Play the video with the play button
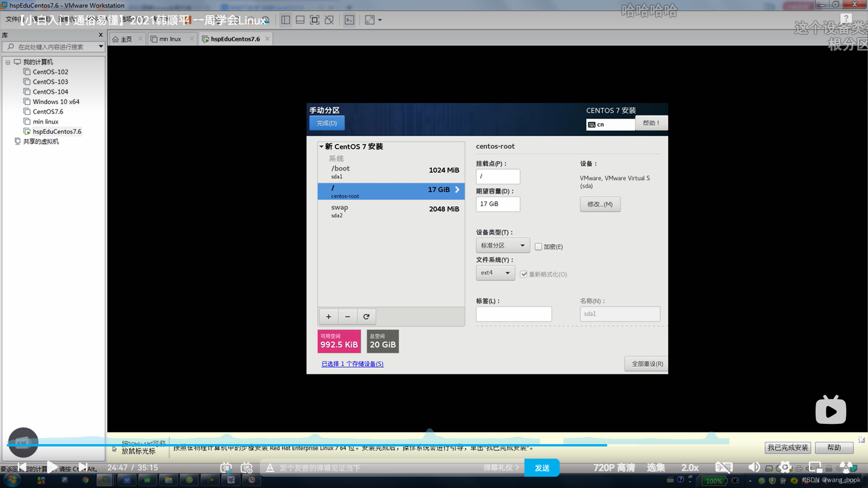The image size is (868, 488). 52,467
